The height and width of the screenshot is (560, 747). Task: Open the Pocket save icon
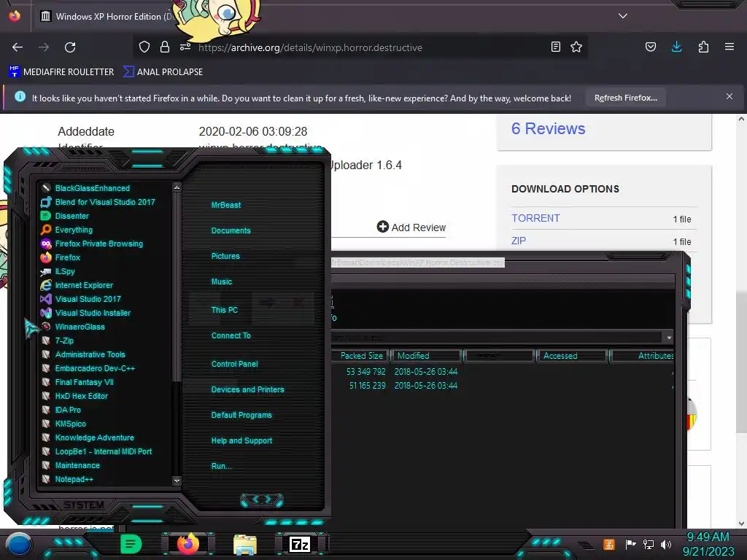tap(650, 47)
